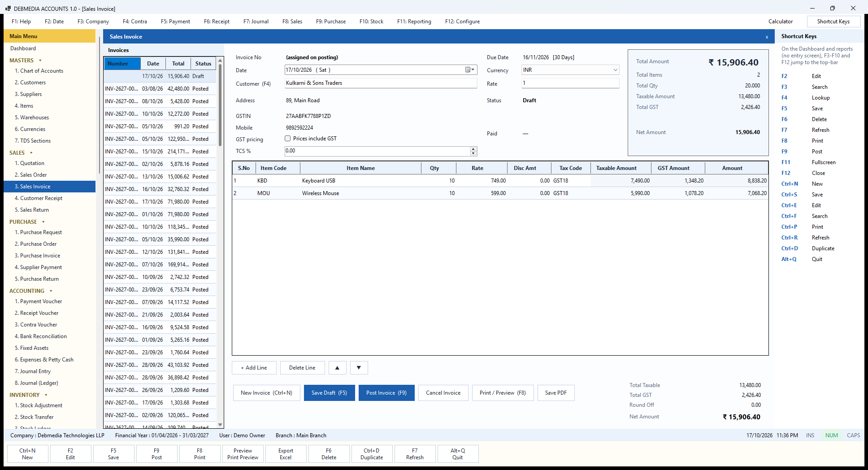Click Post Invoice (F9) button
Image resolution: width=868 pixels, height=470 pixels.
click(386, 393)
